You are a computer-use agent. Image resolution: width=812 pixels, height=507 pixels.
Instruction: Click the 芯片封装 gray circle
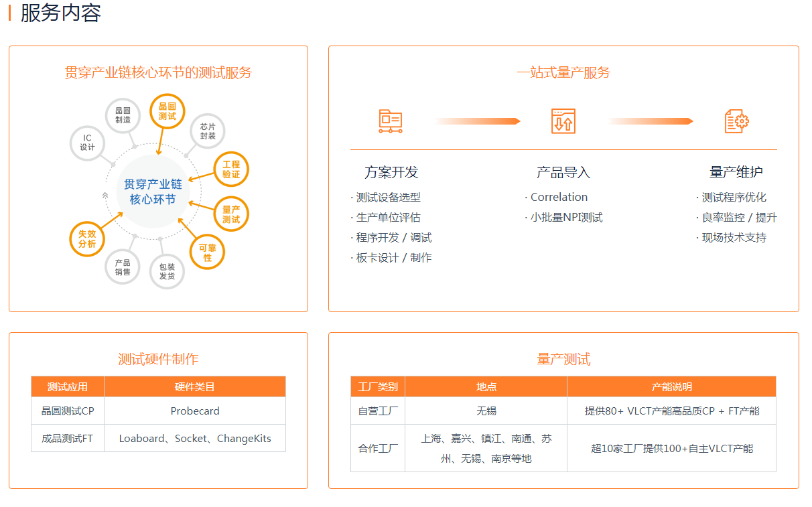point(208,131)
